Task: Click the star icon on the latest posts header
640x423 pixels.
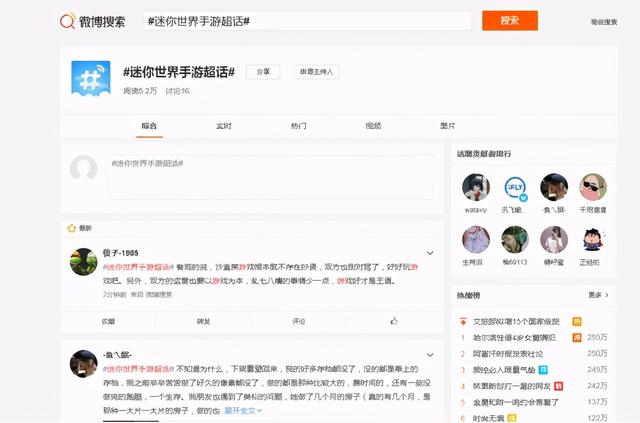Action: click(71, 228)
